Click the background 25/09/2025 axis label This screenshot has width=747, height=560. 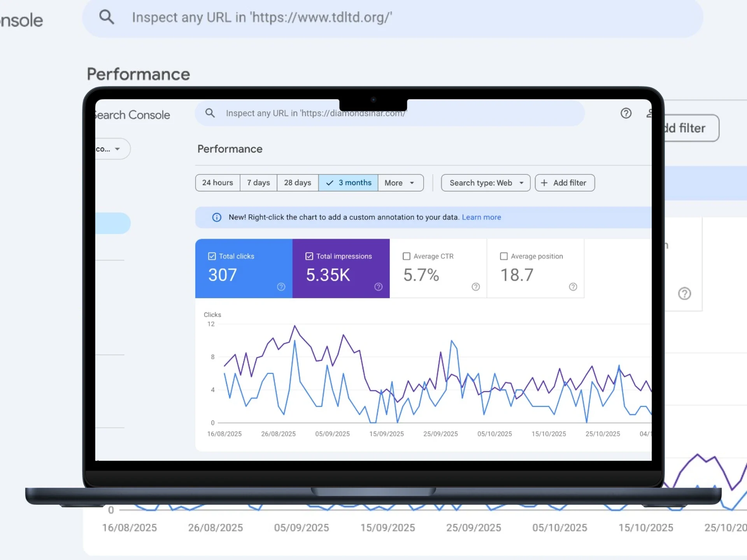point(474,528)
